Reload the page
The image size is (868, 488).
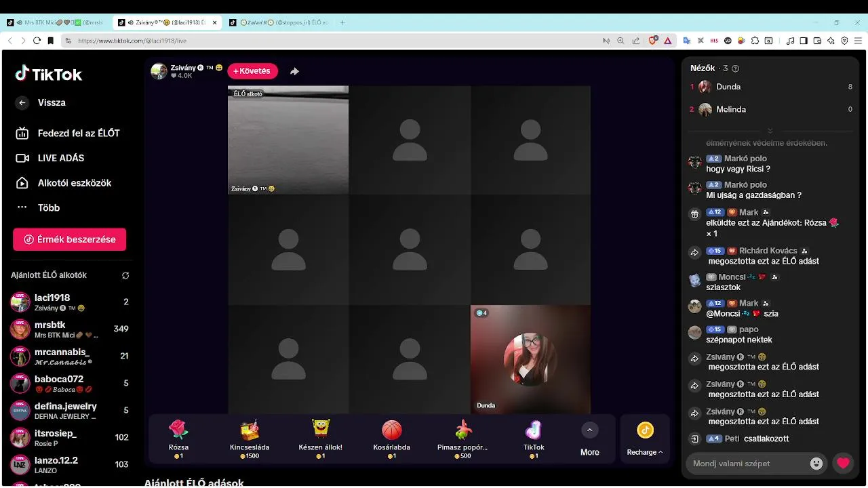tap(37, 41)
